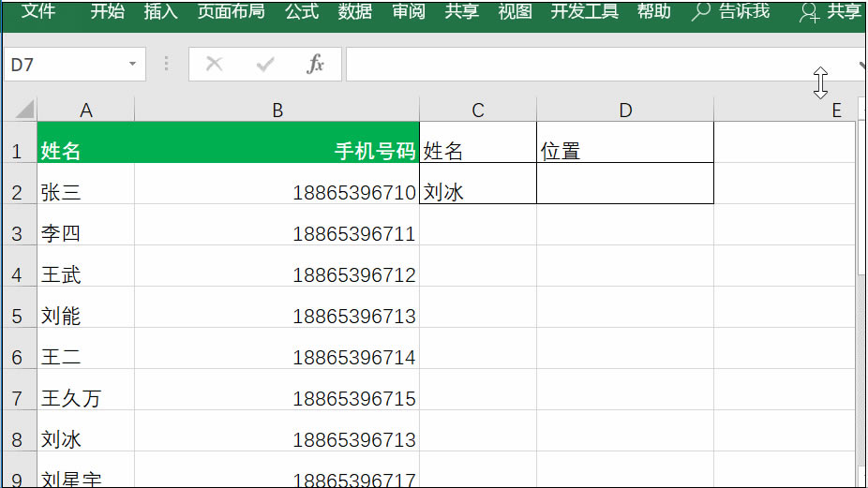Click the Cancel X icon in formula bar
The image size is (868, 488).
(x=215, y=64)
